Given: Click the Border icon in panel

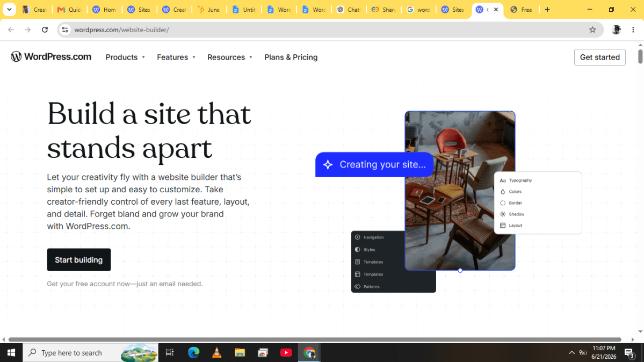Looking at the screenshot, I should [x=503, y=203].
